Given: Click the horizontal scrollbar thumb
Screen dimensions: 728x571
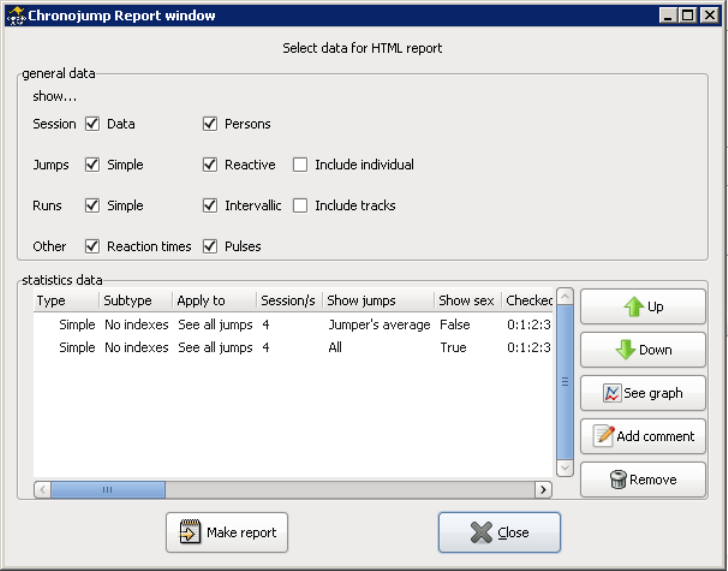Looking at the screenshot, I should click(108, 489).
